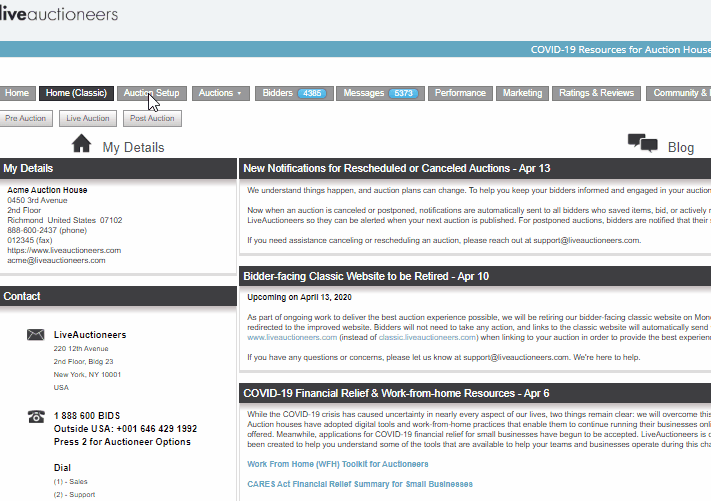This screenshot has width=711, height=501.
Task: Click the Live Auction button
Action: [x=88, y=118]
